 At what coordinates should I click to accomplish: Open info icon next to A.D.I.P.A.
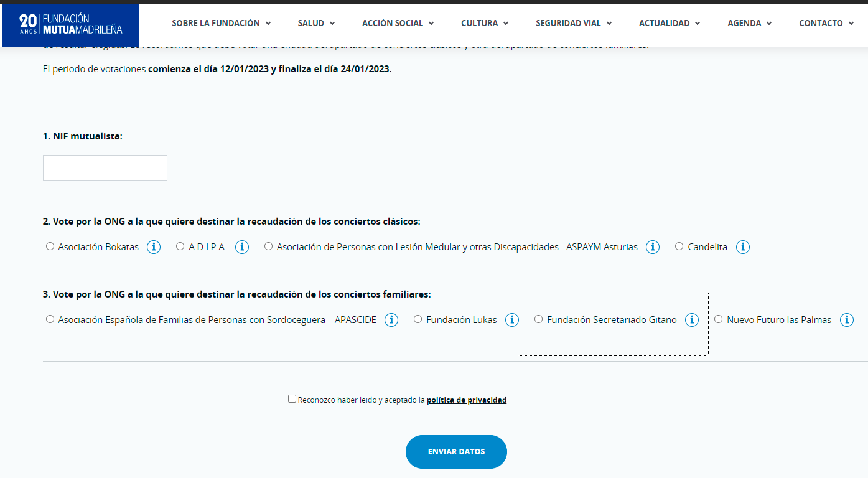point(242,247)
